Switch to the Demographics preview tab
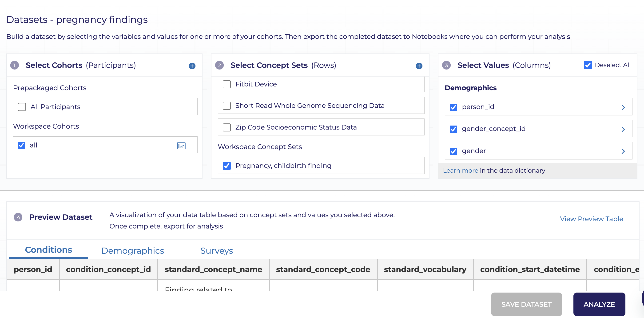Screen dimensions: 644x318 (132, 251)
